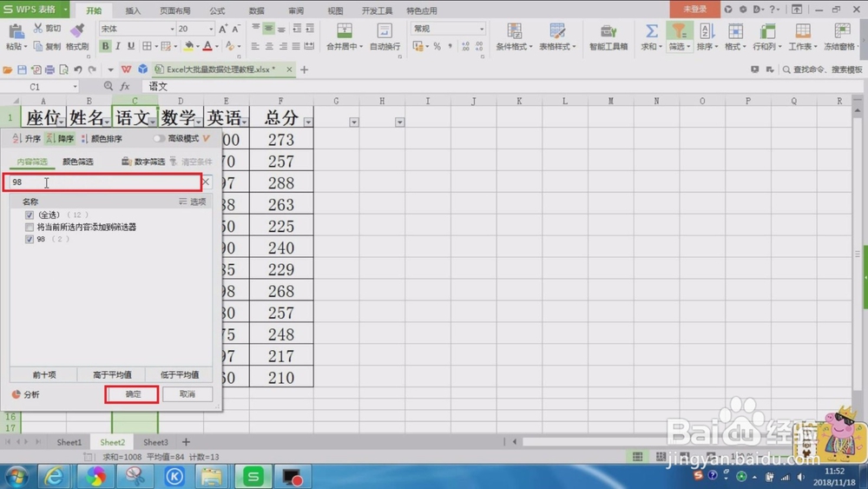Toggle the Select All (全选) checkbox
Image resolution: width=868 pixels, height=489 pixels.
pyautogui.click(x=30, y=215)
